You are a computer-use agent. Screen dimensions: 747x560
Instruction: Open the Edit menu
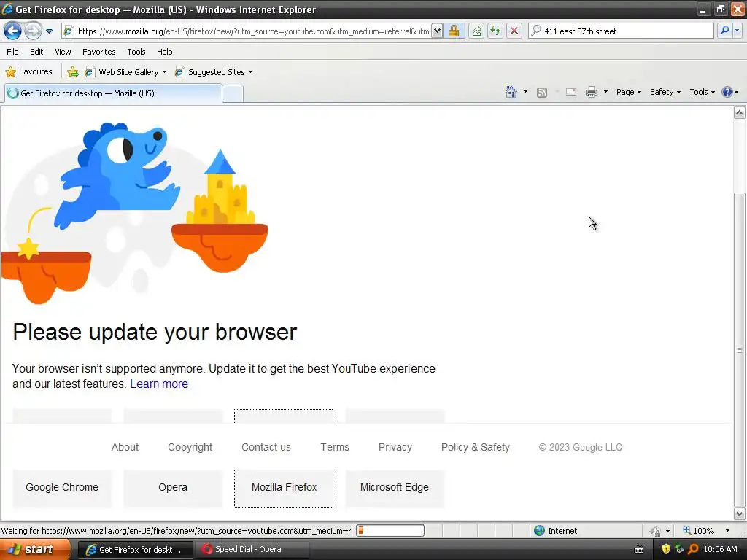pos(36,52)
